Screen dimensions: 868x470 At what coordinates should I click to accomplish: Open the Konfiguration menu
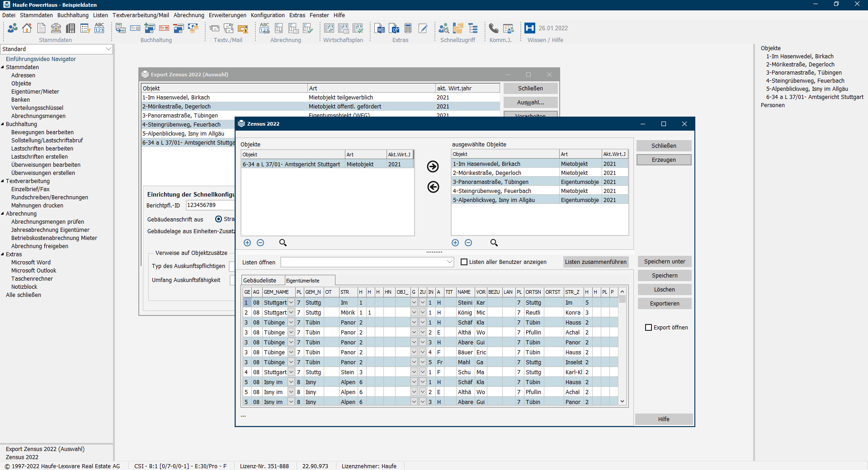pyautogui.click(x=268, y=15)
